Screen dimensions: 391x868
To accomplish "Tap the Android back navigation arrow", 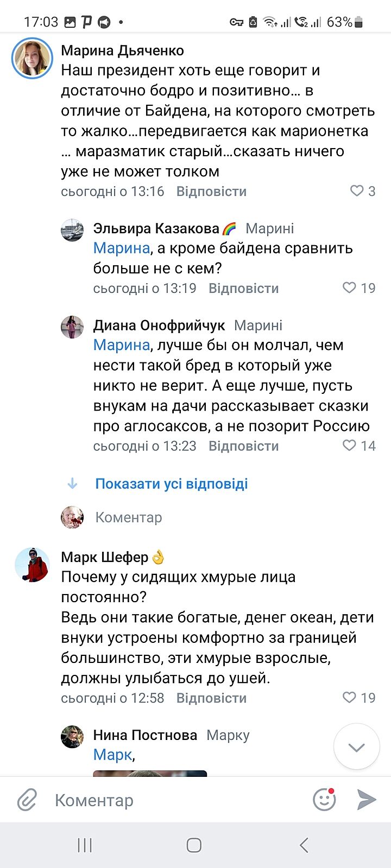I will pos(304,845).
